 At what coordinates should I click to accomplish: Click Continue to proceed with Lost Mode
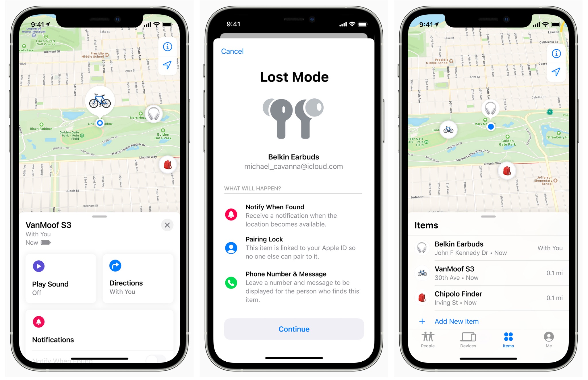[294, 329]
